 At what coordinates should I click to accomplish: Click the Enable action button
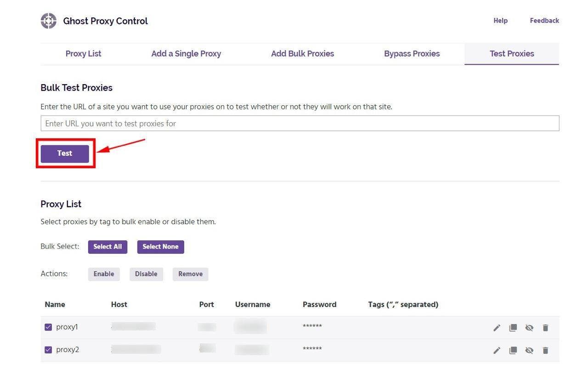click(104, 274)
